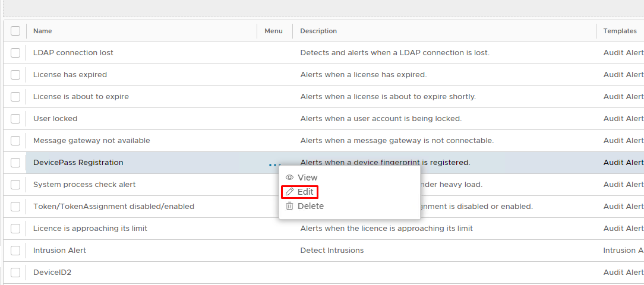Select Edit from the context menu

tap(305, 192)
